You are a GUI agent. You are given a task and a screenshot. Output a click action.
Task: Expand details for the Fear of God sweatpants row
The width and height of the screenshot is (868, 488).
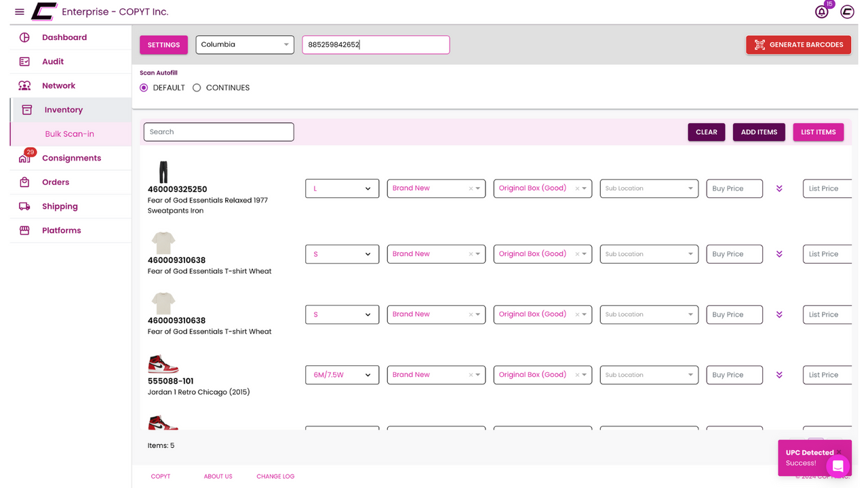[779, 188]
